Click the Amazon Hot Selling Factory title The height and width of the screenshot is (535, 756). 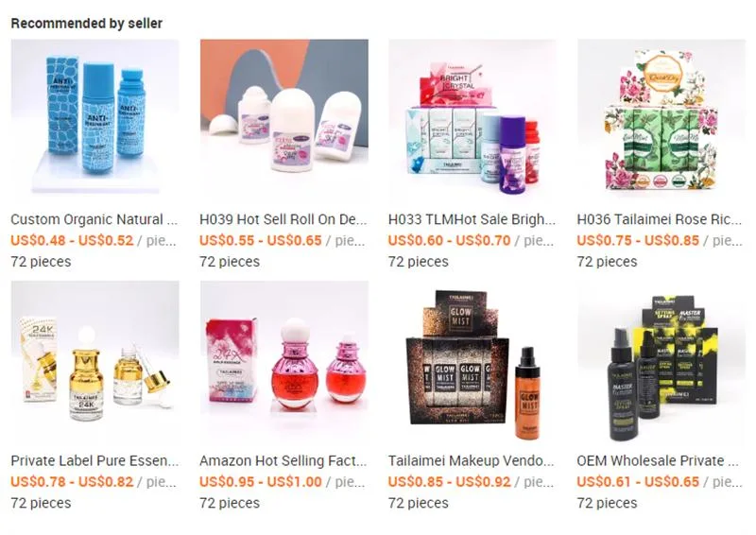[283, 460]
